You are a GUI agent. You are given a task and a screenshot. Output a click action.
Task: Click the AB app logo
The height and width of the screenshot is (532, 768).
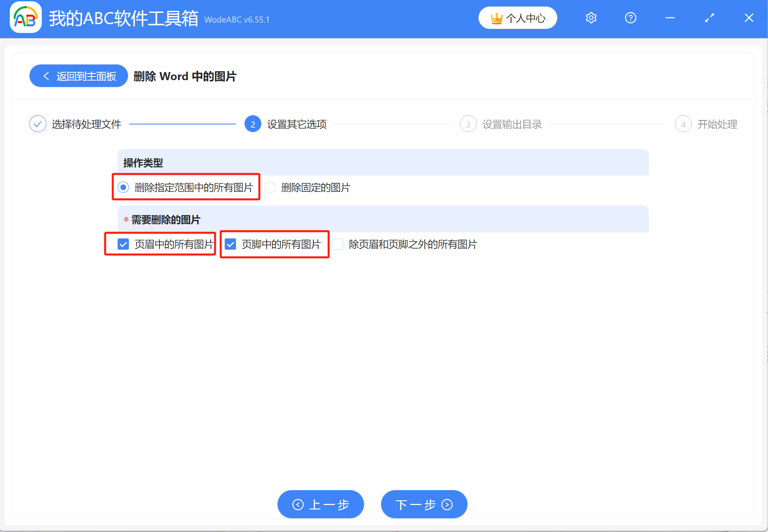coord(25,17)
